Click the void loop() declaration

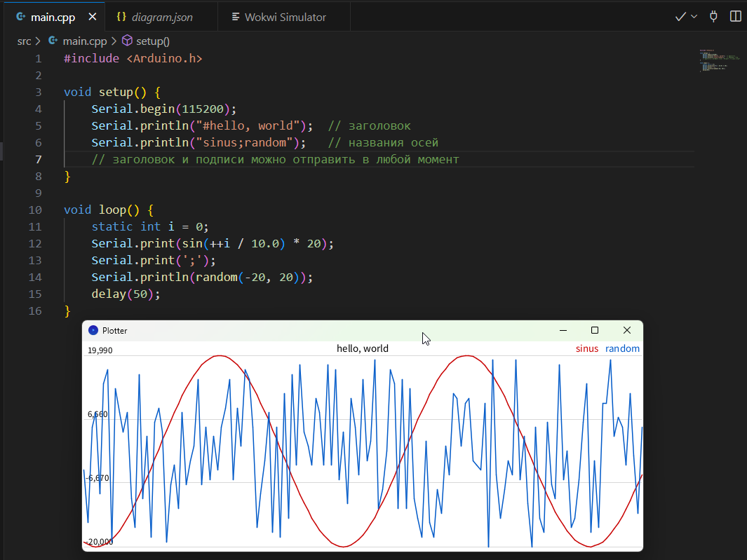coord(109,210)
